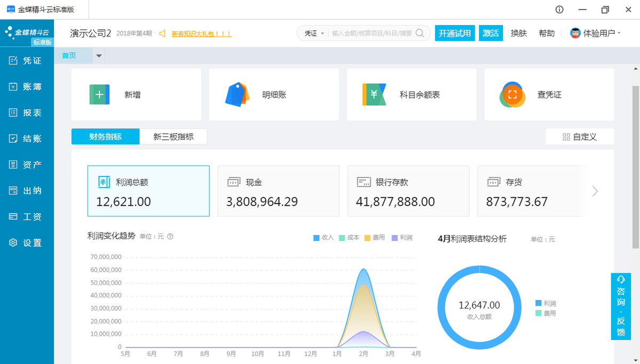Image resolution: width=640 pixels, height=364 pixels.
Task: Expand the tab list arrow beside 首页
Action: 99,55
